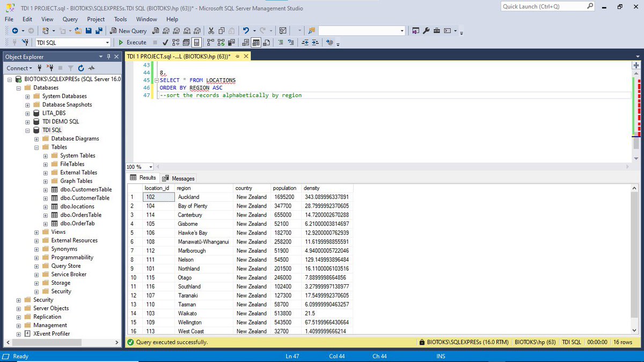Image resolution: width=644 pixels, height=362 pixels.
Task: Toggle Object Explorer auto-hide pin
Action: 109,56
